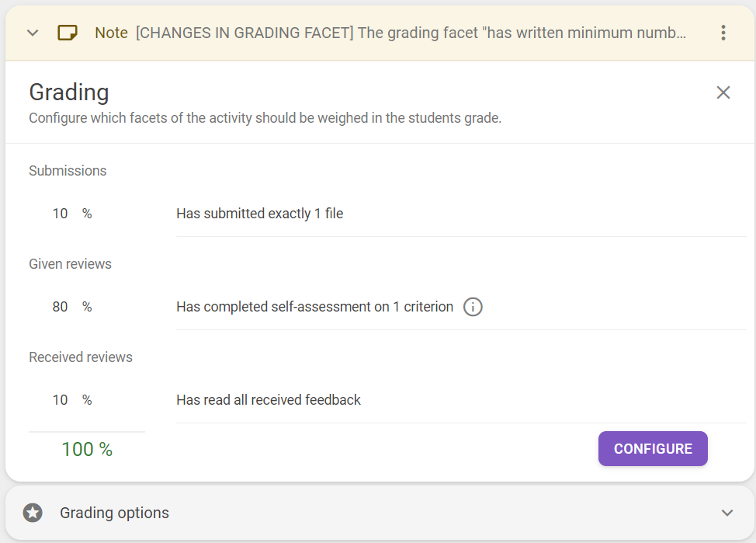Click 'Has completed self-assessment on 1 criterion'

pos(315,307)
